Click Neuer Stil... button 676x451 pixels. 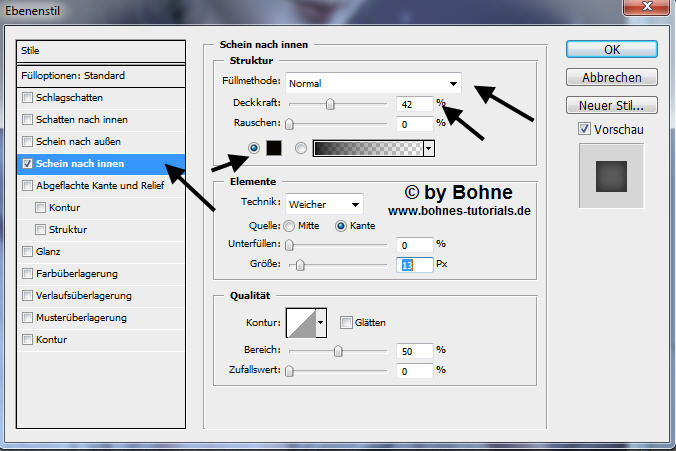tap(612, 105)
